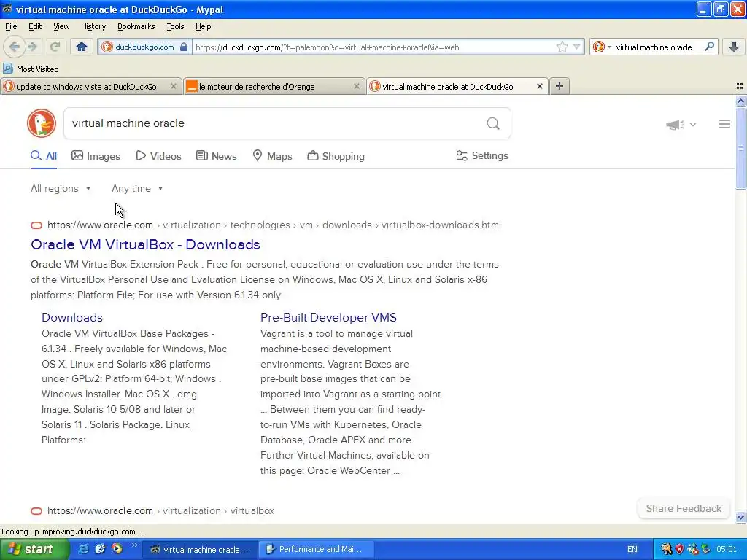Click the vertical scrollbar thumb

(x=740, y=148)
